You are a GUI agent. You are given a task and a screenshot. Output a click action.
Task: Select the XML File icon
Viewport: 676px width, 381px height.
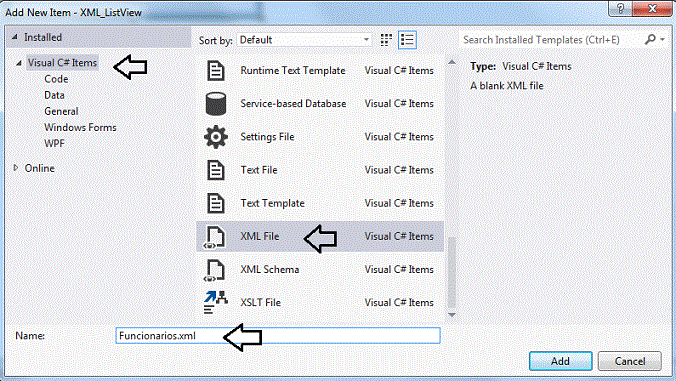(214, 237)
